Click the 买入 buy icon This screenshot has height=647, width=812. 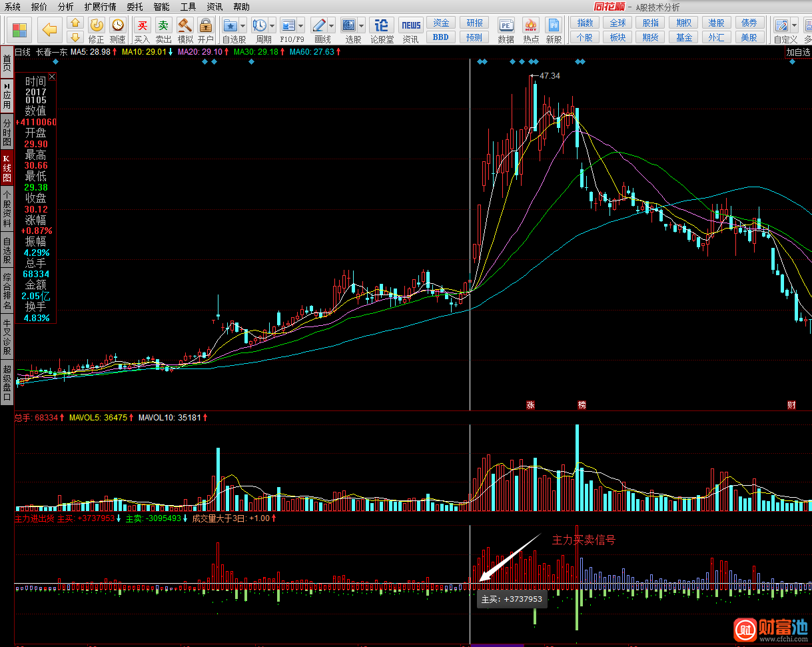[142, 25]
